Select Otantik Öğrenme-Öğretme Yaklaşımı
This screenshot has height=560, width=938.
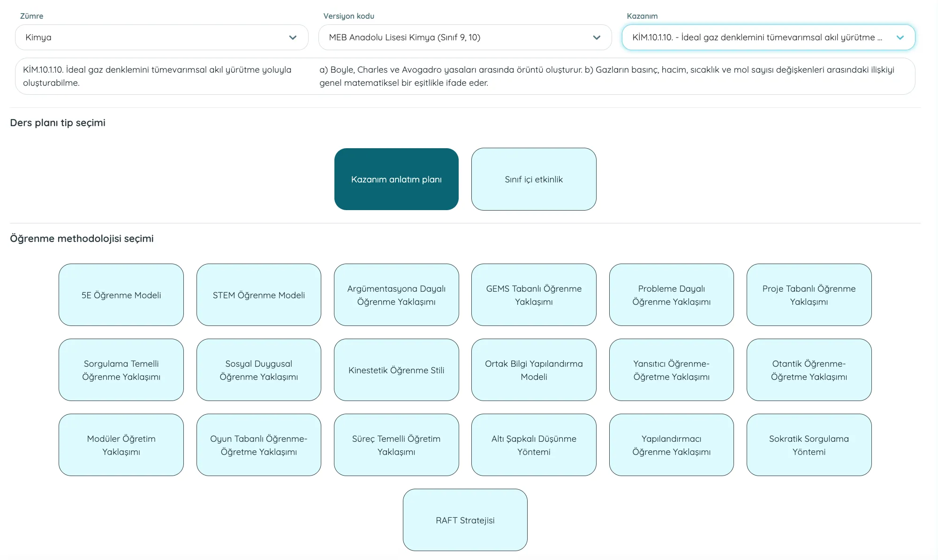point(809,370)
